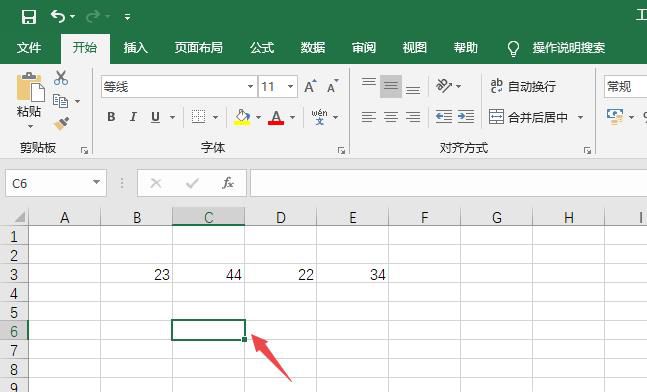647x392 pixels.
Task: Expand the 粘贴 options dropdown arrow
Action: [30, 126]
